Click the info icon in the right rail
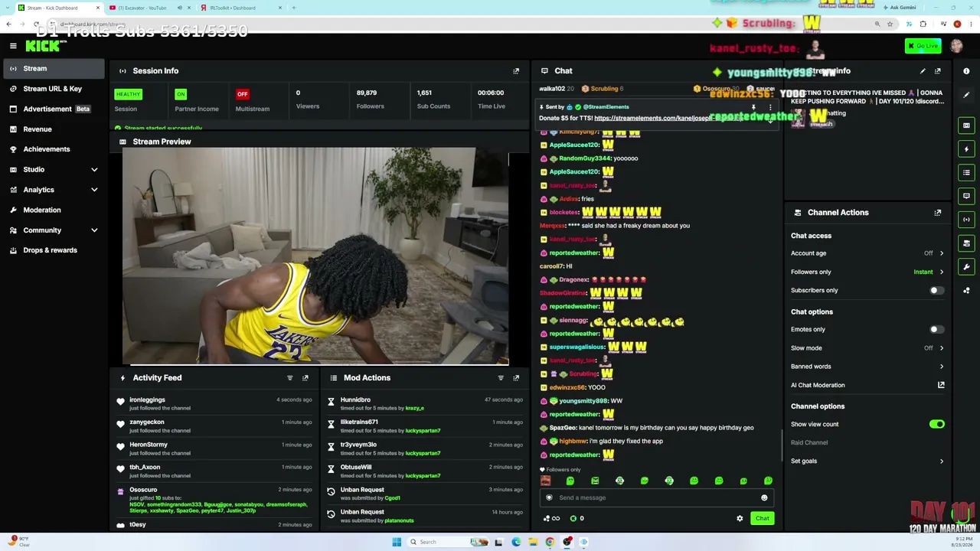The height and width of the screenshot is (551, 980). (966, 71)
